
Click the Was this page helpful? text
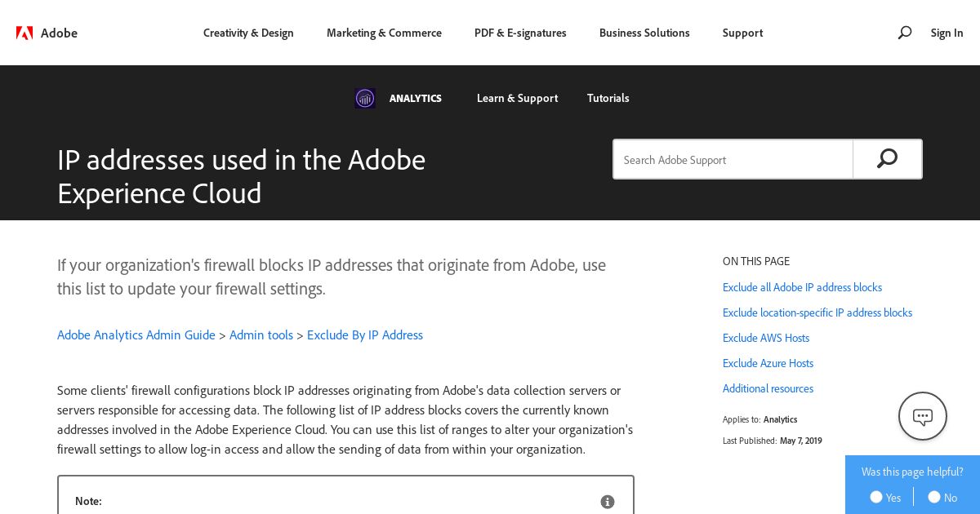click(x=912, y=472)
